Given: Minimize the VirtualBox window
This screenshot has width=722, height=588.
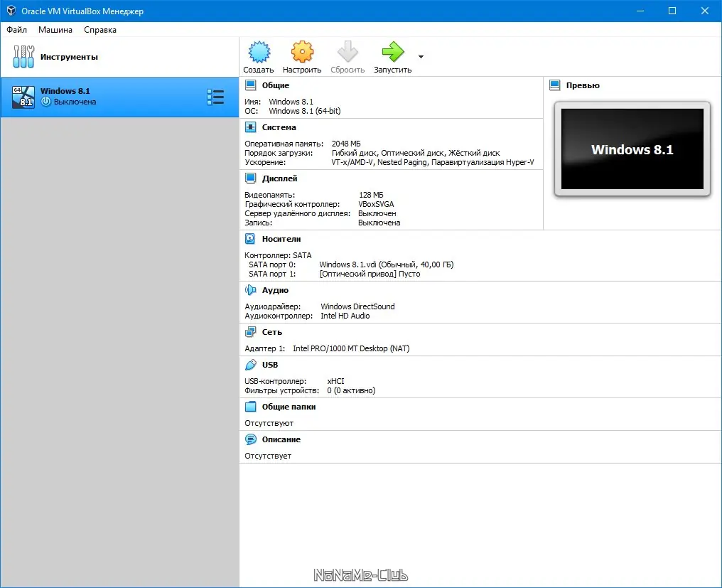Looking at the screenshot, I should pos(640,11).
